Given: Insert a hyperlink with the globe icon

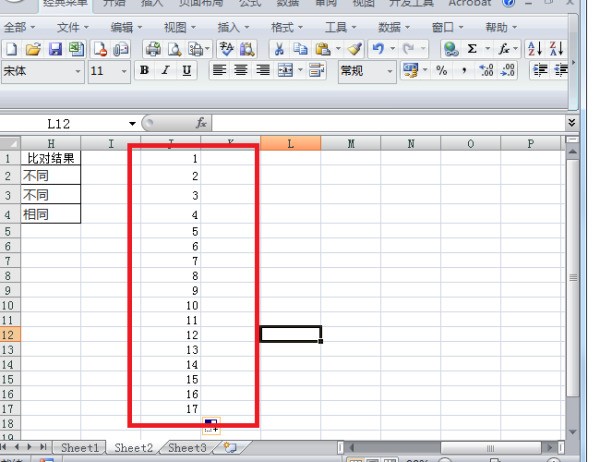Looking at the screenshot, I should (x=451, y=49).
